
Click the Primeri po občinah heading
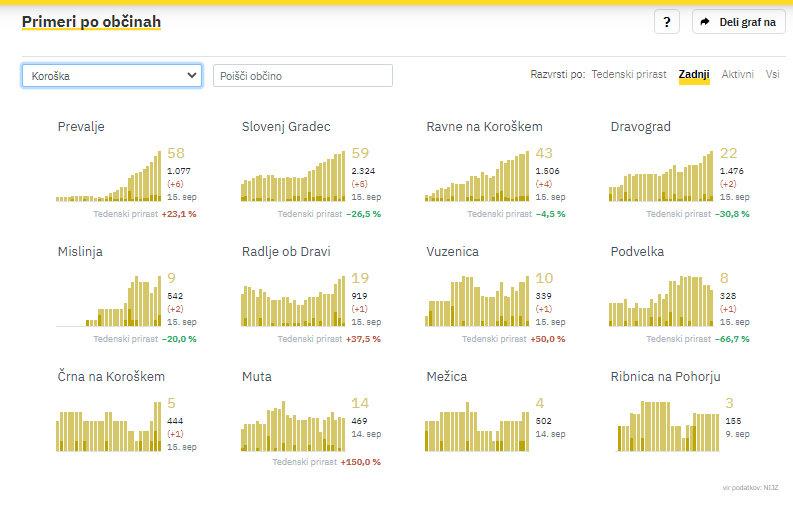pyautogui.click(x=91, y=21)
